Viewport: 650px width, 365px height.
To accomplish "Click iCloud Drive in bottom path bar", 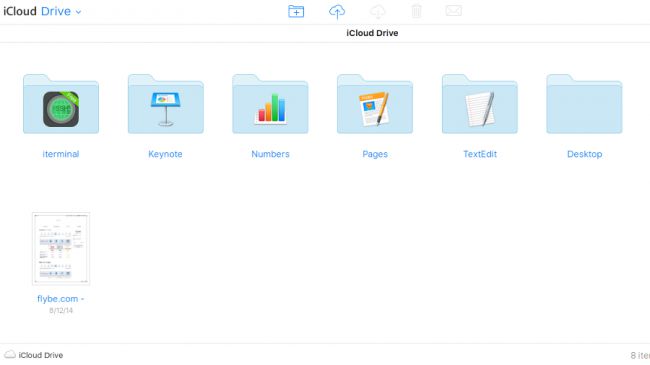I will click(x=41, y=355).
